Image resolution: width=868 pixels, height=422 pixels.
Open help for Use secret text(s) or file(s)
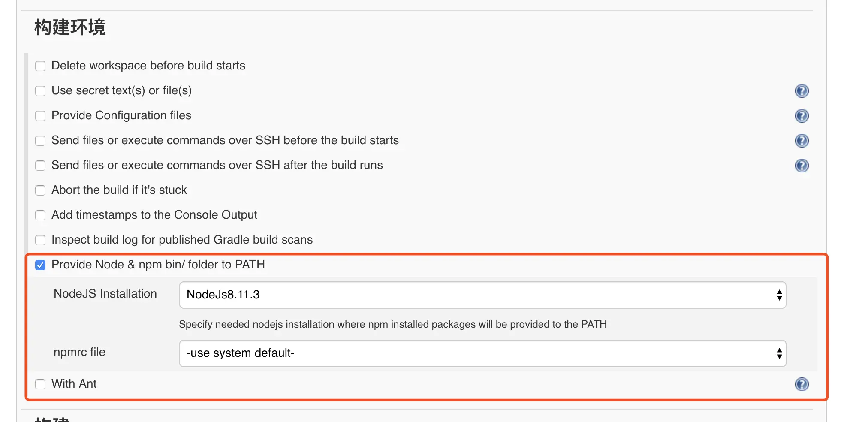tap(802, 91)
